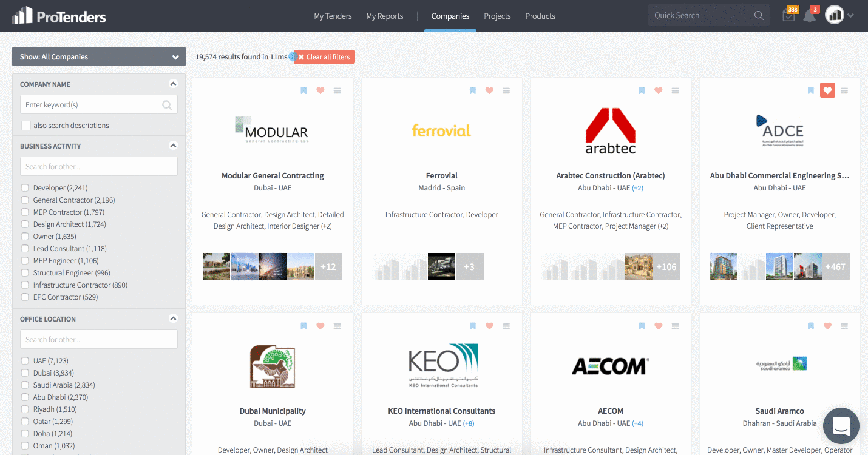Check Design Architect filter

25,224
